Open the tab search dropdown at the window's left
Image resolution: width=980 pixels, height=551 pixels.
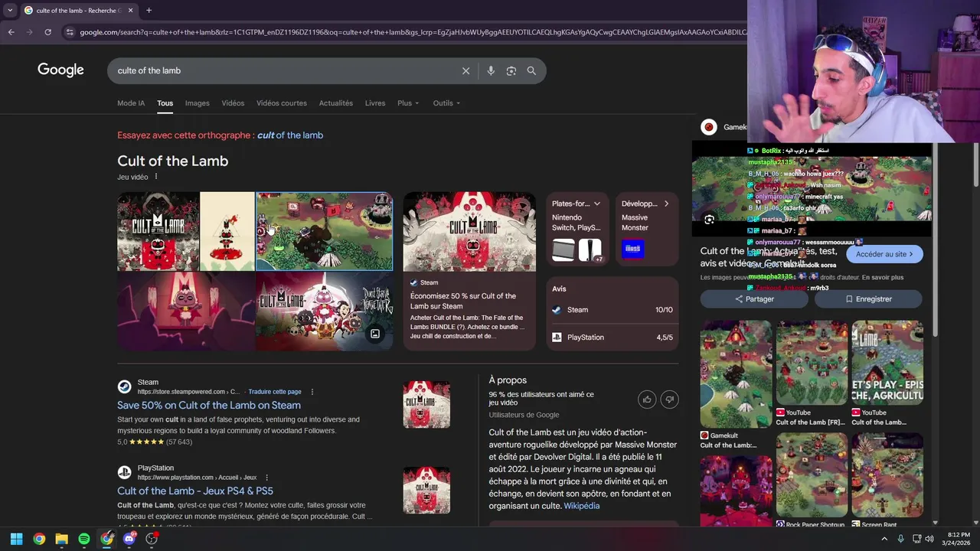point(9,11)
